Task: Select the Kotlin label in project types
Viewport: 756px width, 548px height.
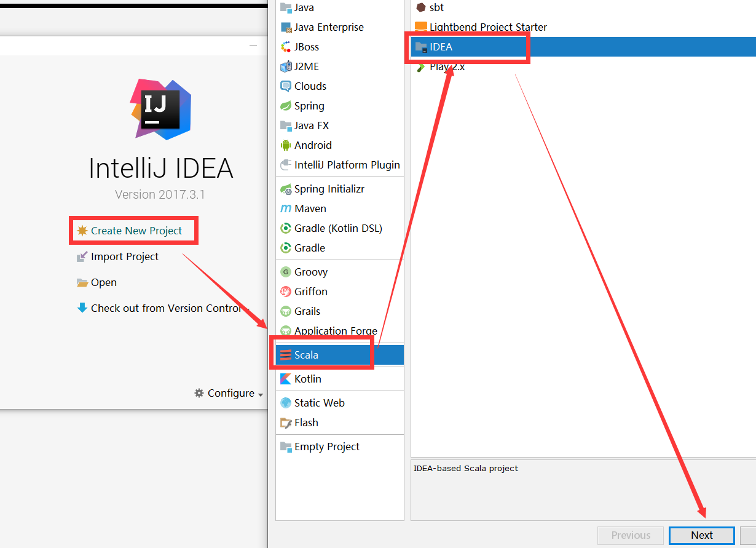Action: pos(308,379)
